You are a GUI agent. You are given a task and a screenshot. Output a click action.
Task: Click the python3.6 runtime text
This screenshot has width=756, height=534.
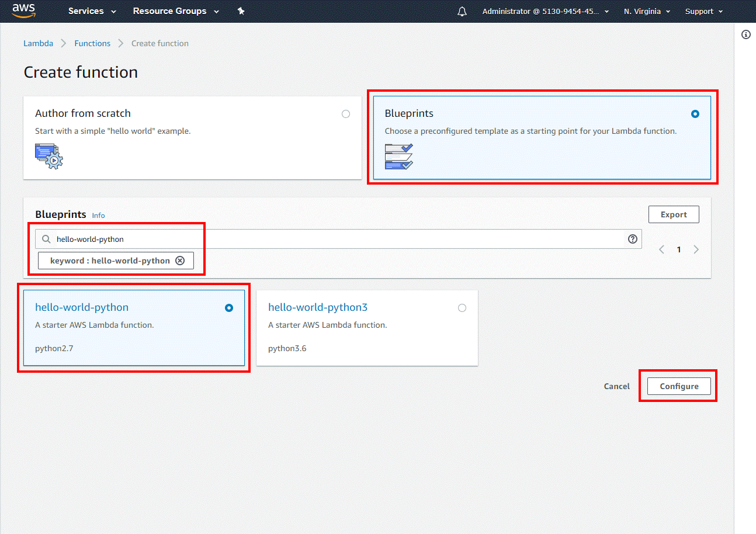click(287, 349)
